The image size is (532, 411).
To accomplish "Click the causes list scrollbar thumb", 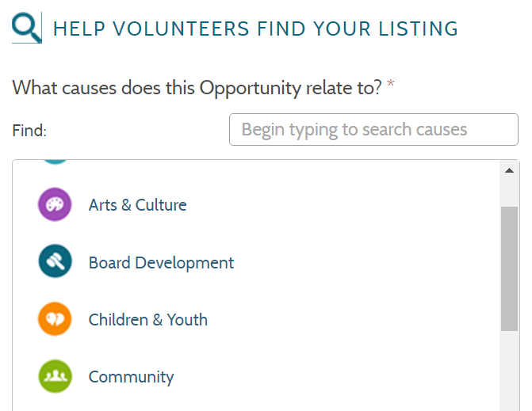I will click(x=509, y=268).
